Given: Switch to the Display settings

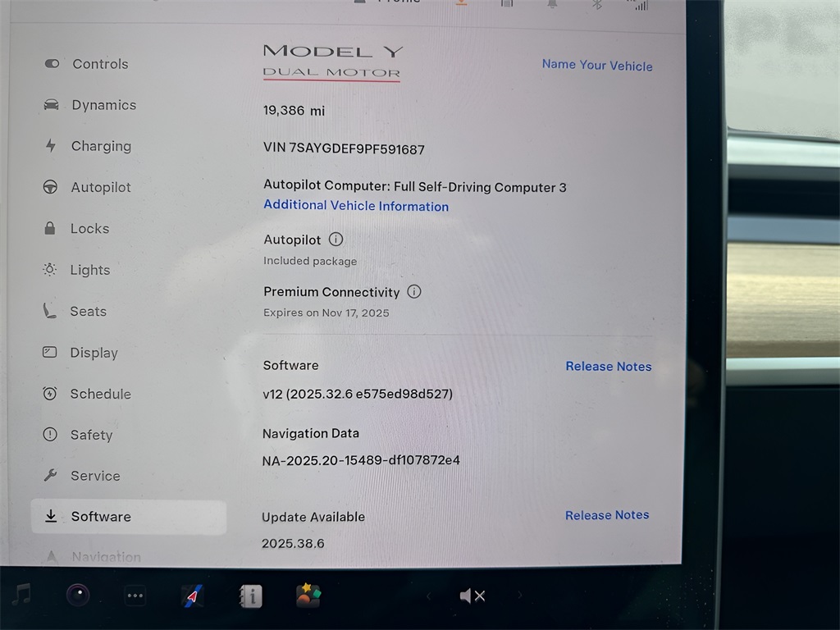Looking at the screenshot, I should click(94, 353).
